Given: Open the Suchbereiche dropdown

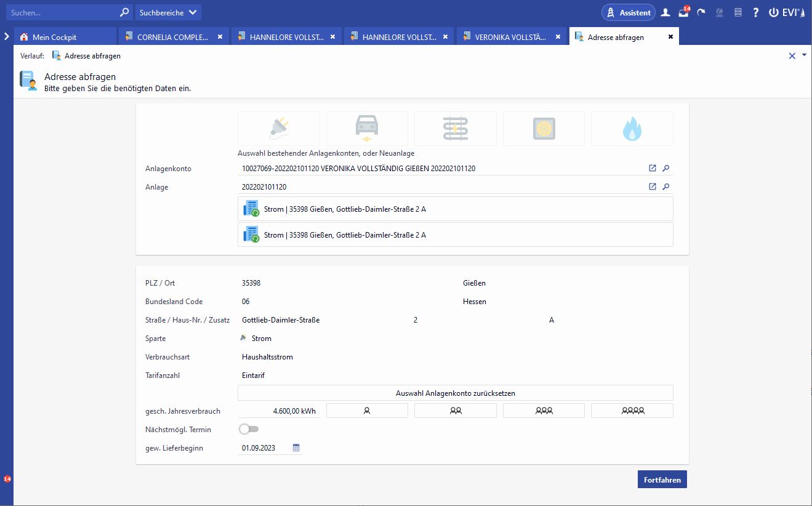Looking at the screenshot, I should click(167, 12).
